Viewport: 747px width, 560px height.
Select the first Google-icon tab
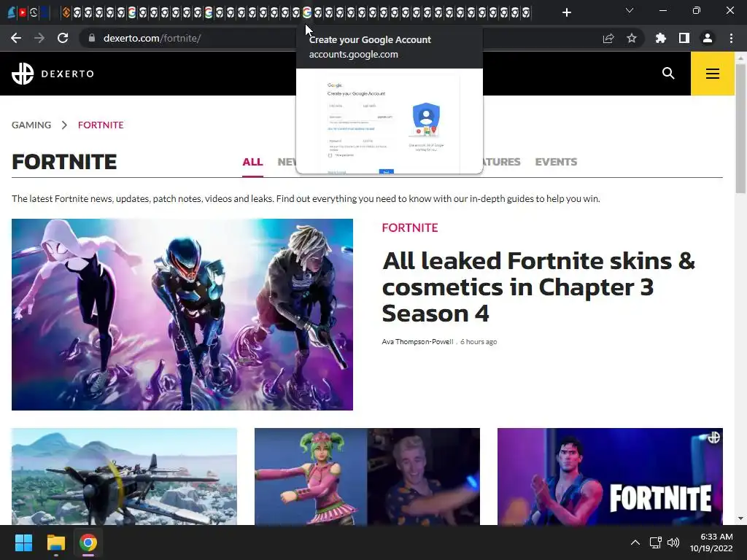pos(132,12)
